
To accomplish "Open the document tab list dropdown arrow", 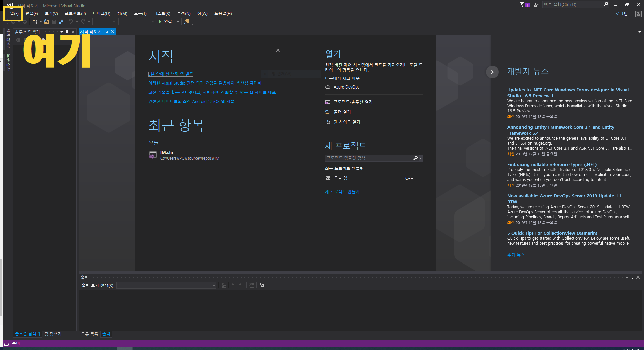I will pyautogui.click(x=640, y=32).
